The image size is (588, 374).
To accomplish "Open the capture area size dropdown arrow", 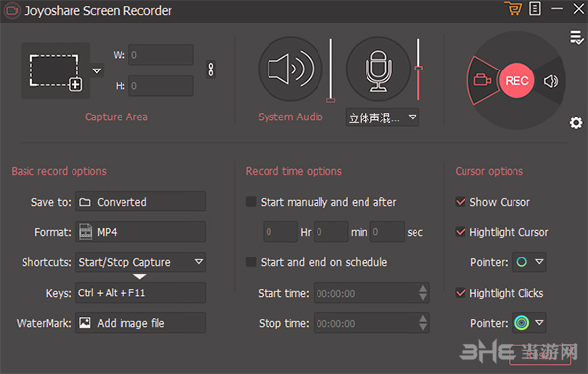I will tap(97, 70).
